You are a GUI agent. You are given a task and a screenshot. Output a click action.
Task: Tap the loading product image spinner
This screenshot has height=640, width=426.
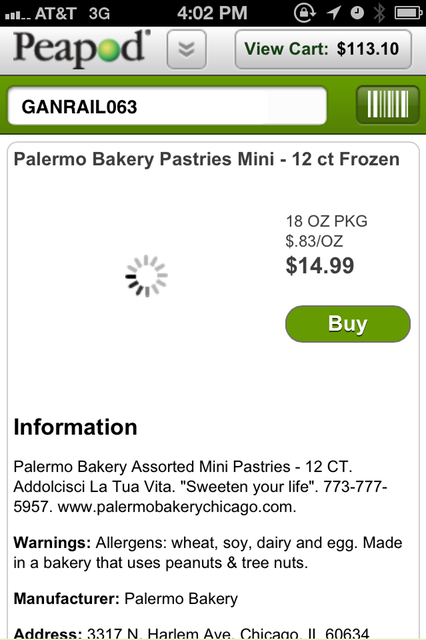tap(146, 276)
